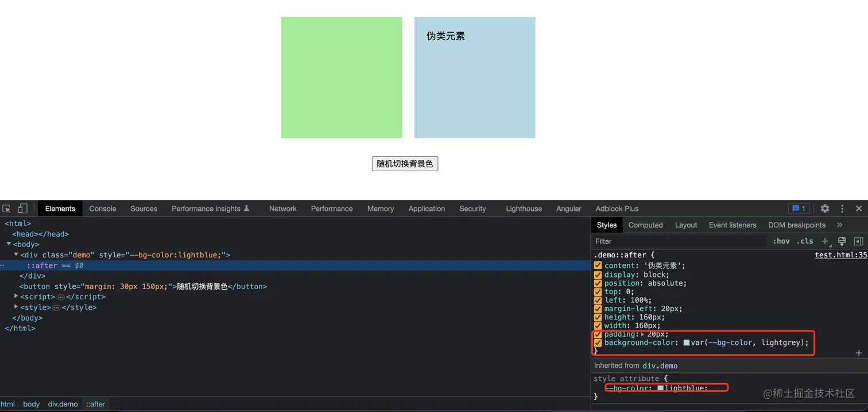Image resolution: width=868 pixels, height=412 pixels.
Task: Open the Lighthouse tab
Action: pyautogui.click(x=524, y=209)
